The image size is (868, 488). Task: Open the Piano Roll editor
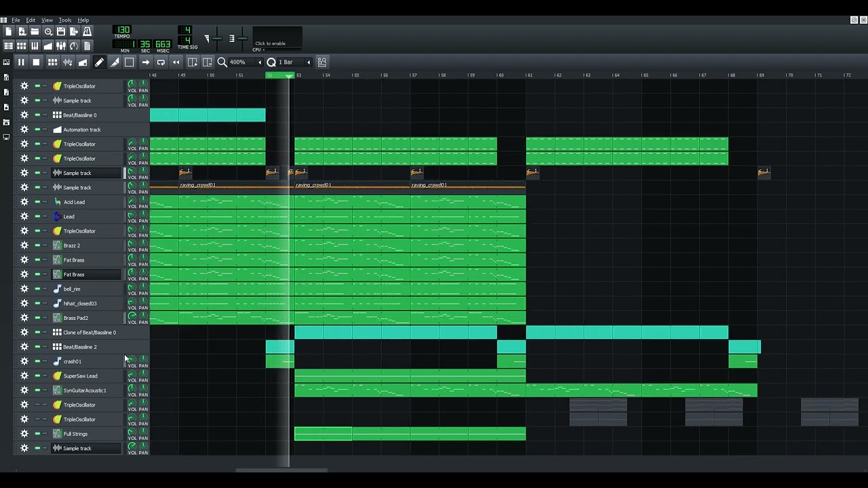click(x=35, y=46)
